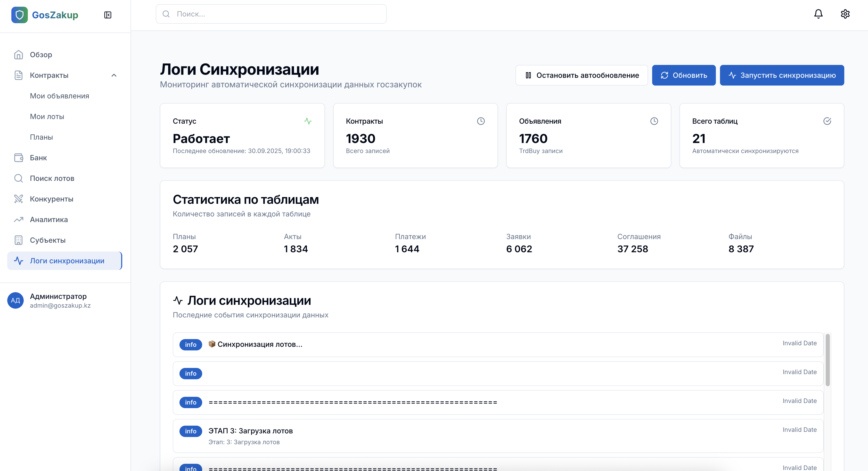Click the Субъекты building icon
The image size is (868, 471).
[19, 240]
